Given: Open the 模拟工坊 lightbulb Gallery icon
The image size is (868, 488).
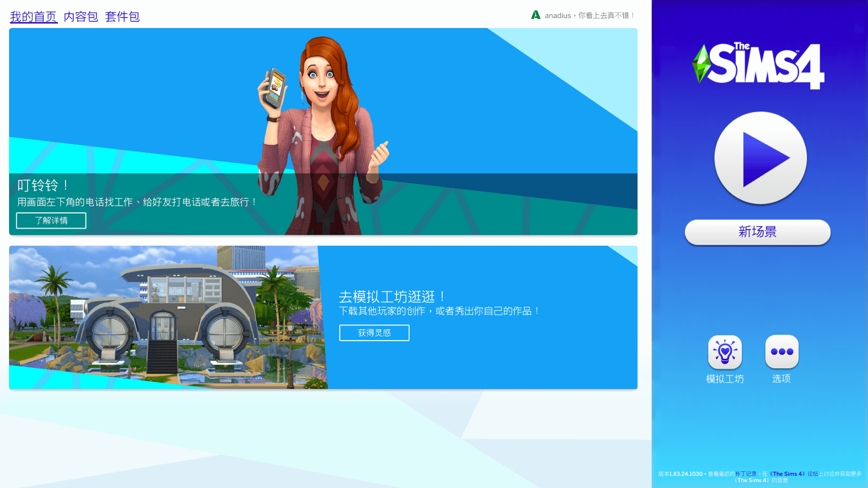Looking at the screenshot, I should tap(725, 352).
